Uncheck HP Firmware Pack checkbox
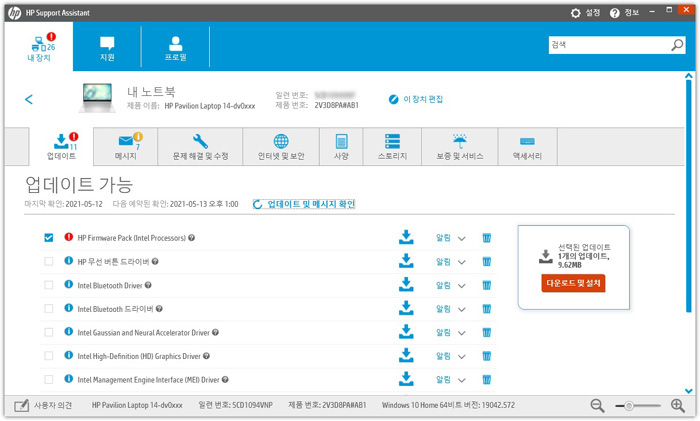The height and width of the screenshot is (421, 700). click(x=49, y=238)
